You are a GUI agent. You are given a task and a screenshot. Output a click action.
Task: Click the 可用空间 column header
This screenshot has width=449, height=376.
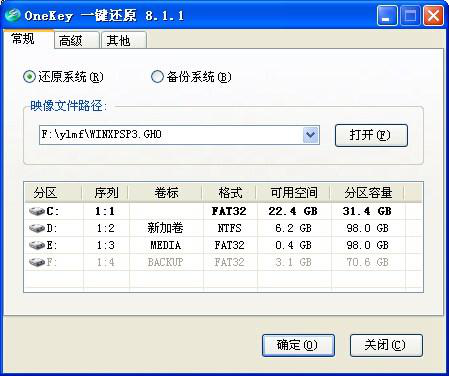(x=293, y=193)
